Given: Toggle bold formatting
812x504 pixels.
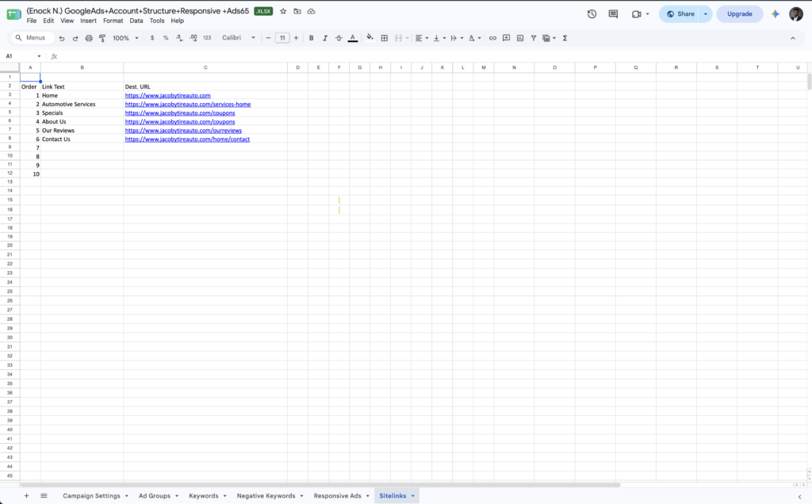Looking at the screenshot, I should pyautogui.click(x=311, y=38).
